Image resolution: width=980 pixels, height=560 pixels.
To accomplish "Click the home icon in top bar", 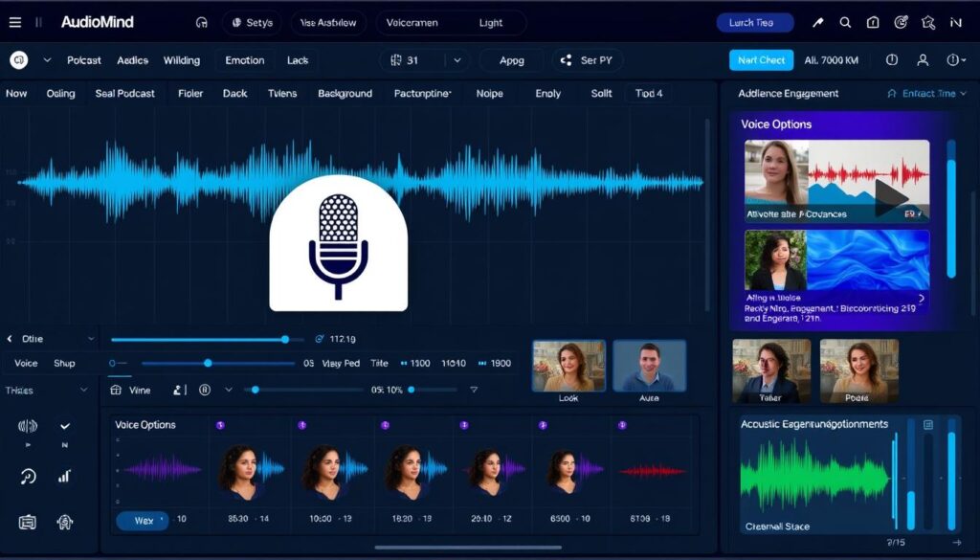I will pyautogui.click(x=873, y=23).
